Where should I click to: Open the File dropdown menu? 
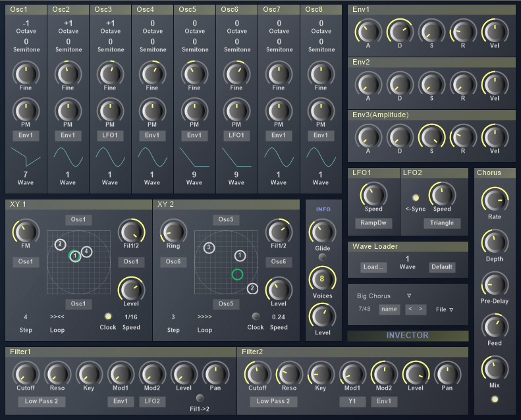[444, 309]
